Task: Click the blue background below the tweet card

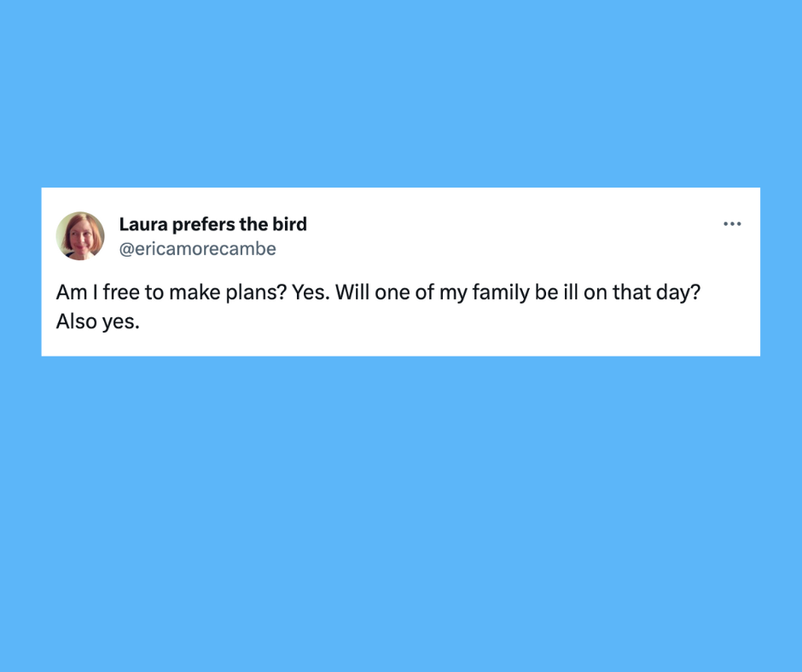Action: tap(401, 512)
